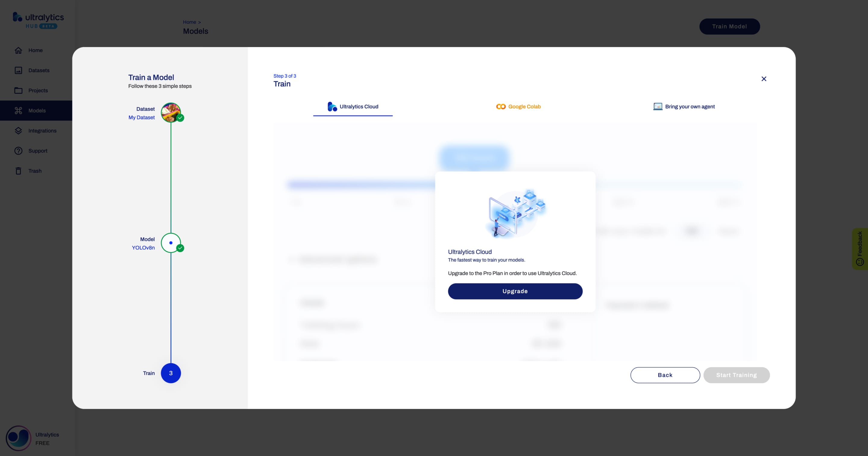Click the Home sidebar icon
This screenshot has height=456, width=868.
[18, 51]
